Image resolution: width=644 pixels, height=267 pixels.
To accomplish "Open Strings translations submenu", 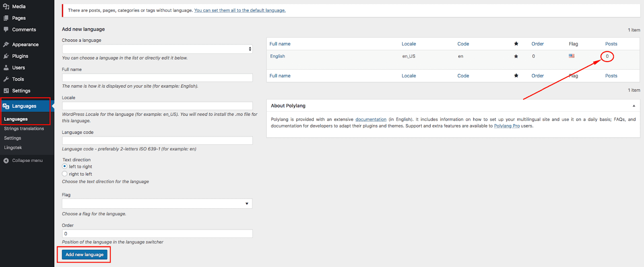I will (24, 129).
